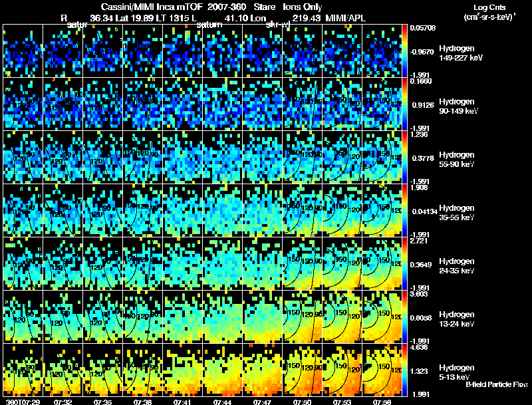The height and width of the screenshot is (405, 532).
Task: Click the Hydrogen 55-90 keV row label
Action: 456,160
